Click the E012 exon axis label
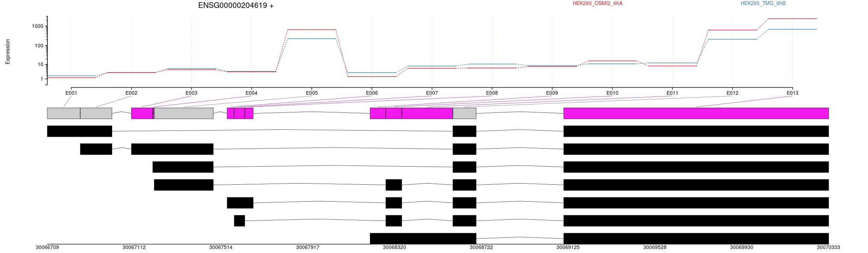The height and width of the screenshot is (253, 868). tap(732, 93)
